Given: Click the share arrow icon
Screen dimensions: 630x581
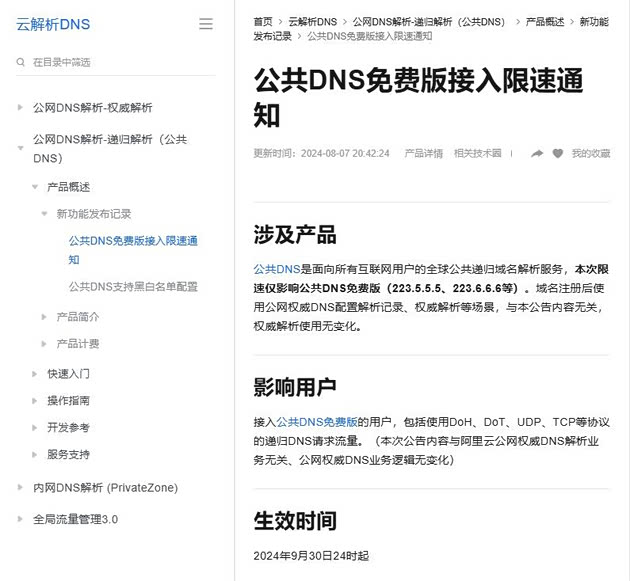Looking at the screenshot, I should (x=537, y=154).
